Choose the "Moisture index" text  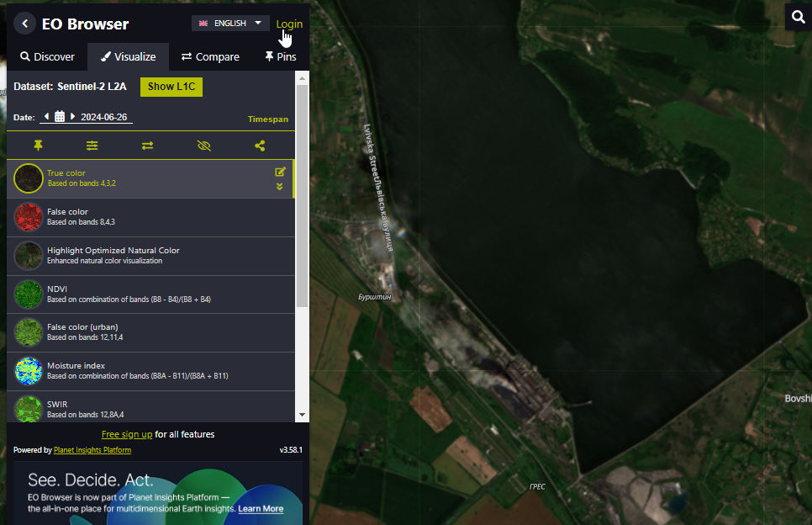(76, 365)
